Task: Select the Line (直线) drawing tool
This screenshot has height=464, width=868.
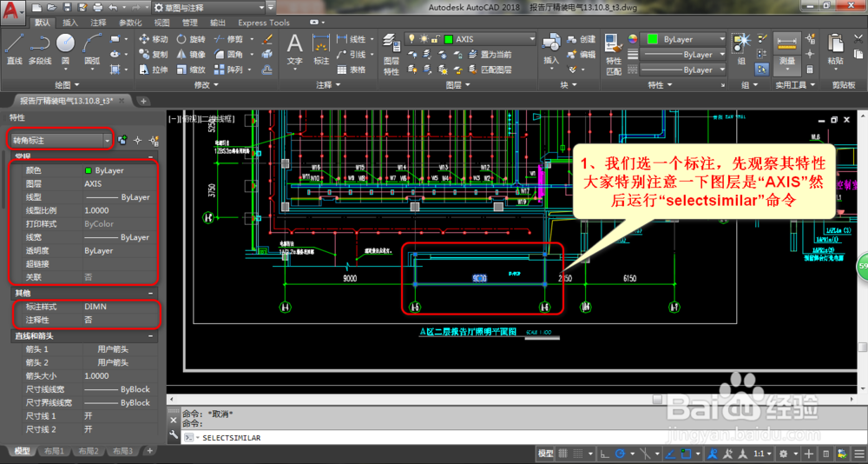Action: pos(14,49)
